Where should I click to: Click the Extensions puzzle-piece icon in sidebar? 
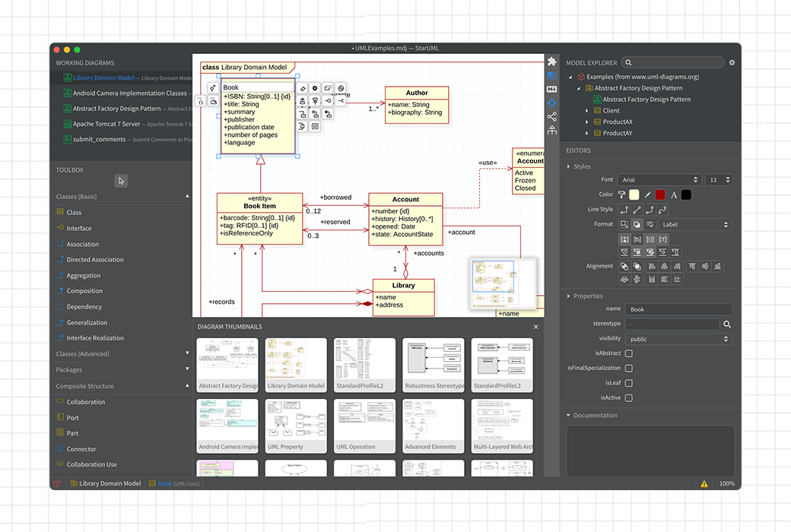tap(552, 62)
